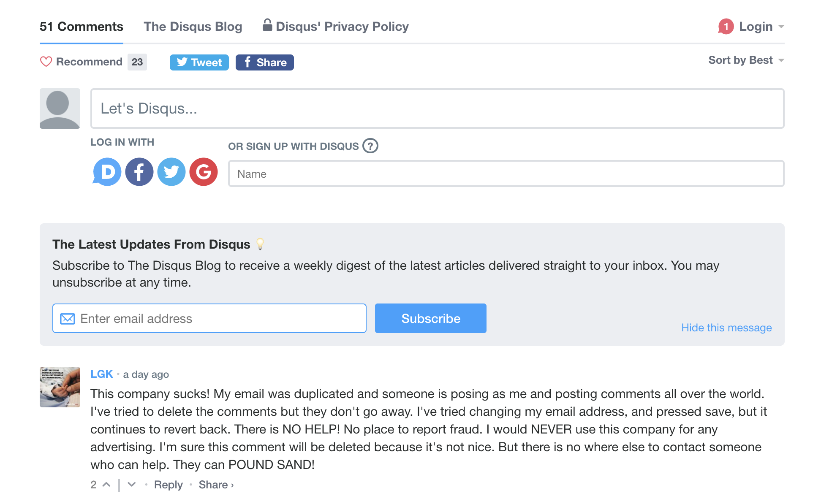Log in with the Twitter icon
This screenshot has height=504, width=821.
point(171,172)
